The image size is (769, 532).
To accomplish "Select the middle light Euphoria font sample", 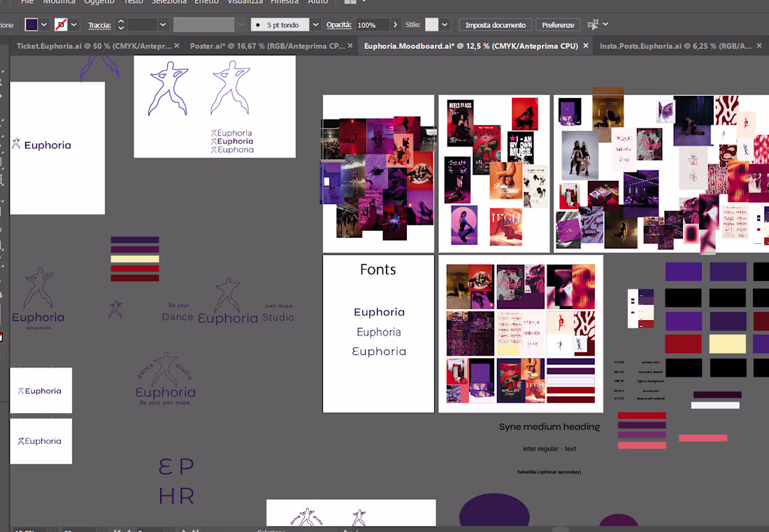I will pyautogui.click(x=379, y=332).
